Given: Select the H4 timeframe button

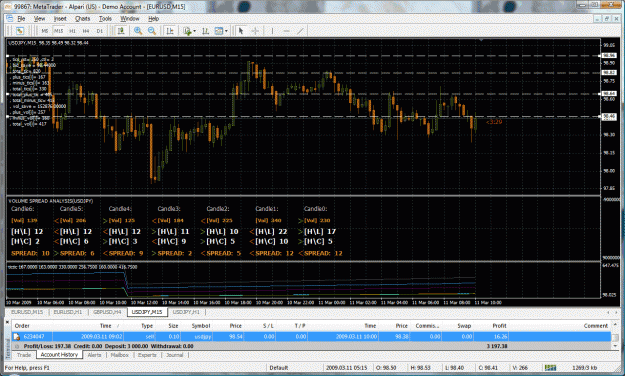Looking at the screenshot, I should click(86, 31).
